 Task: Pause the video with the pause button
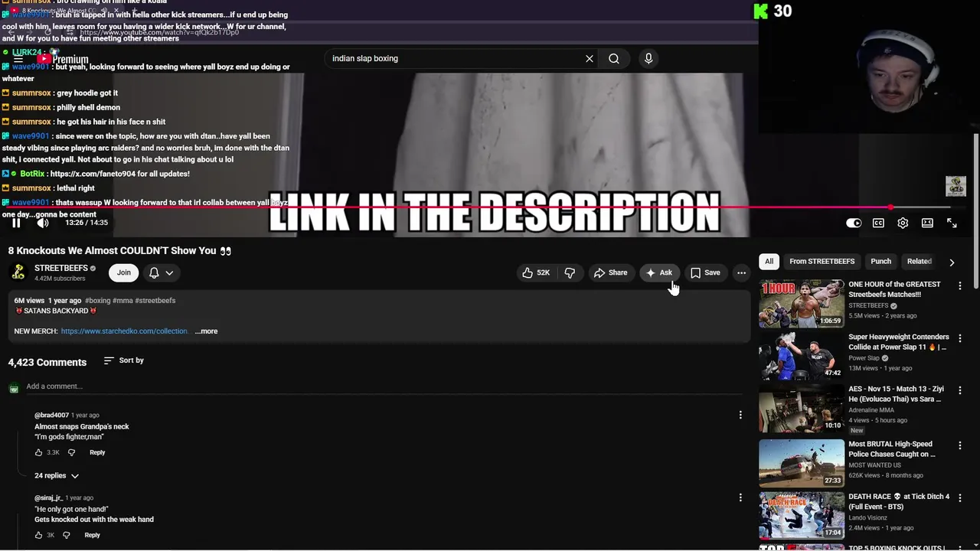point(16,223)
